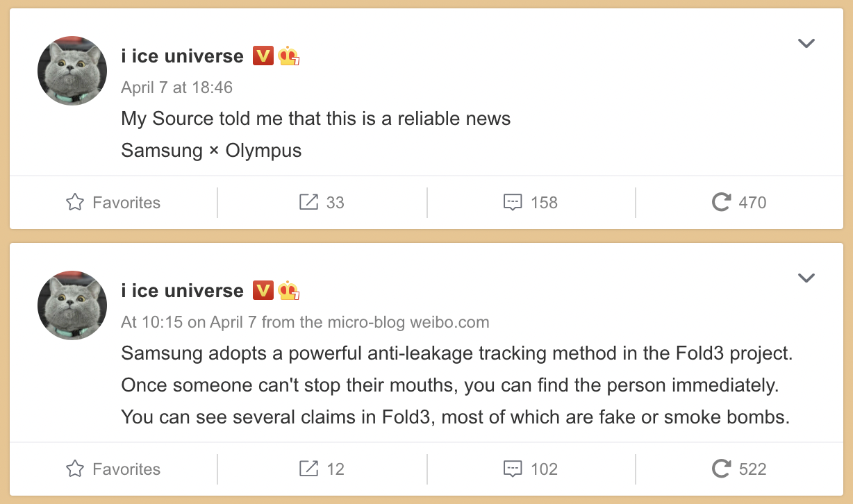Open the comments icon with 102 replies
The width and height of the screenshot is (853, 504).
coord(513,469)
